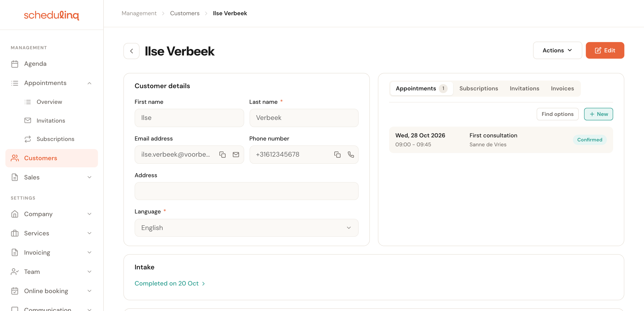Open the First consultation appointment row
Image resolution: width=644 pixels, height=311 pixels.
(501, 140)
